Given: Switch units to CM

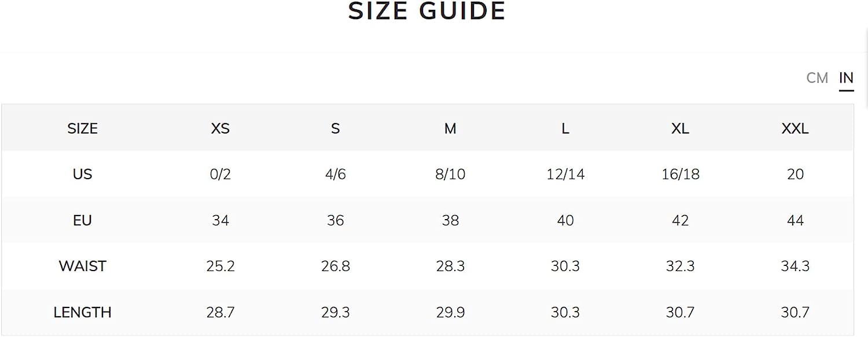Looking at the screenshot, I should [817, 77].
